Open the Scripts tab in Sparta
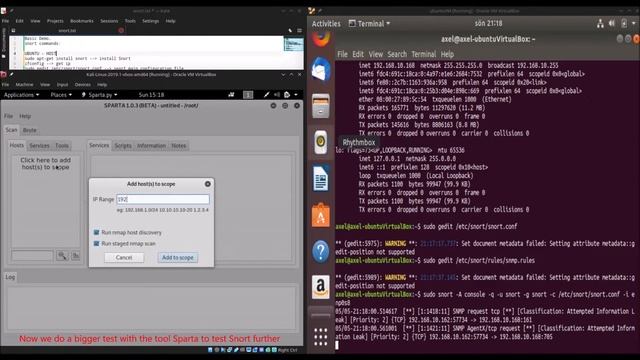The width and height of the screenshot is (640, 360). [x=123, y=145]
